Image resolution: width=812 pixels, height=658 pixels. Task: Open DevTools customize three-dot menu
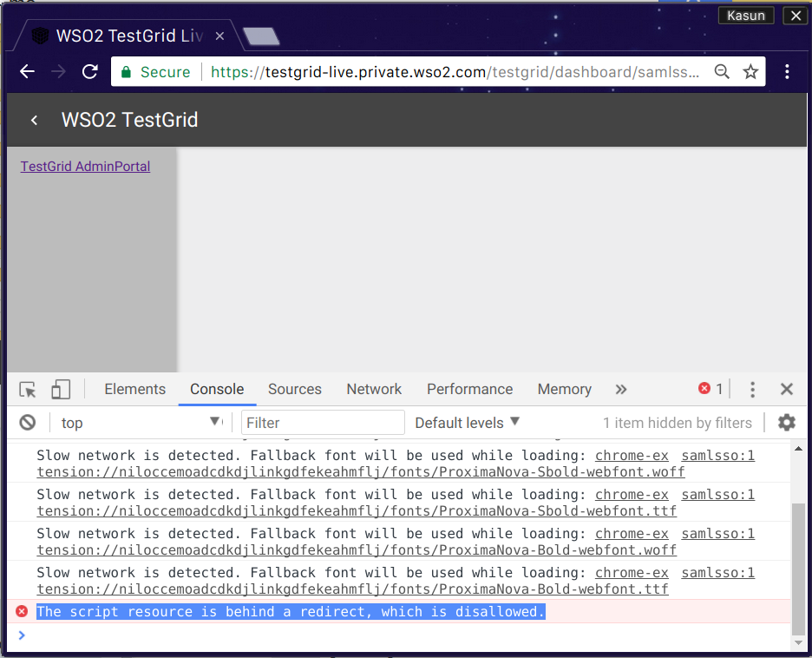pos(752,389)
